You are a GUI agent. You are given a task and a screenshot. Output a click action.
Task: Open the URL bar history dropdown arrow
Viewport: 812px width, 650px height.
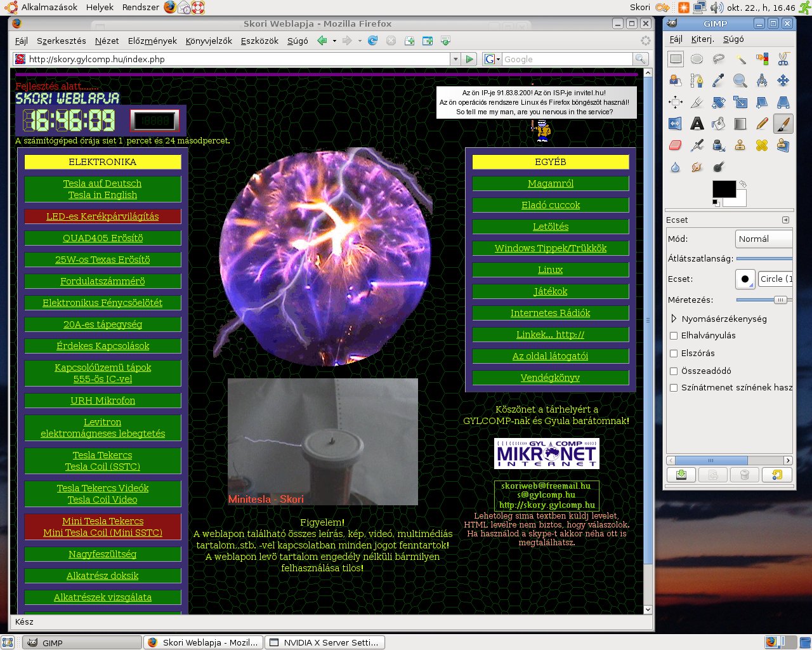[x=455, y=59]
